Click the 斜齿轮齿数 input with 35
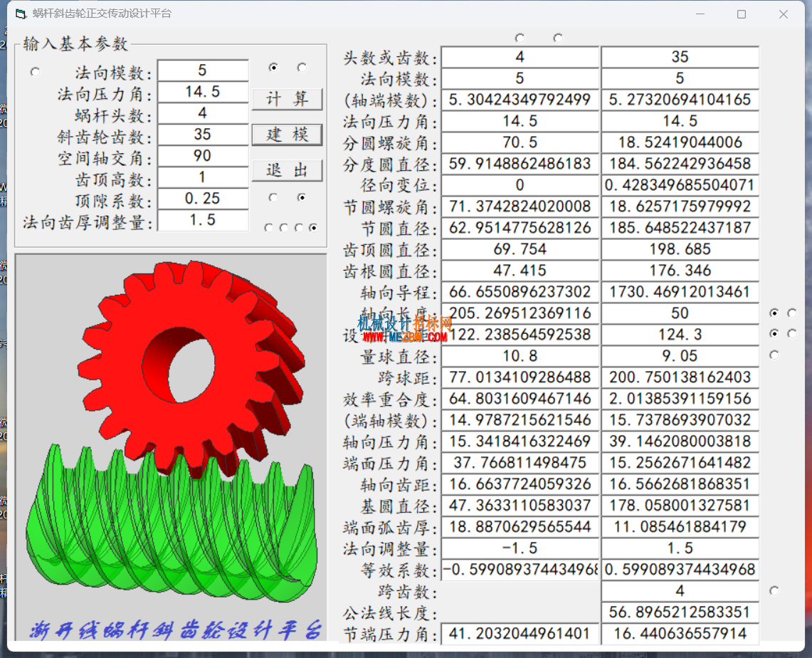 coord(203,134)
